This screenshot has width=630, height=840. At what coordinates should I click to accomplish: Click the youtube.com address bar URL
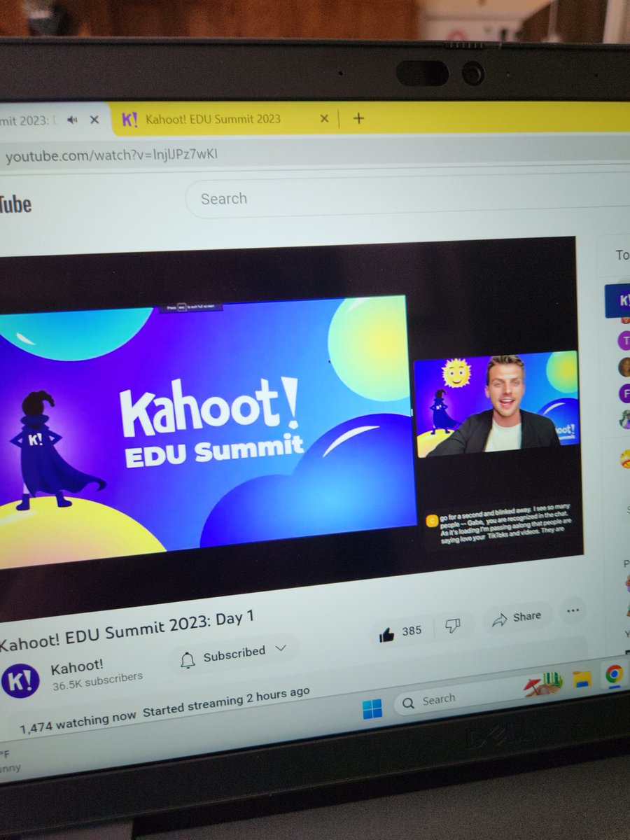click(x=111, y=155)
